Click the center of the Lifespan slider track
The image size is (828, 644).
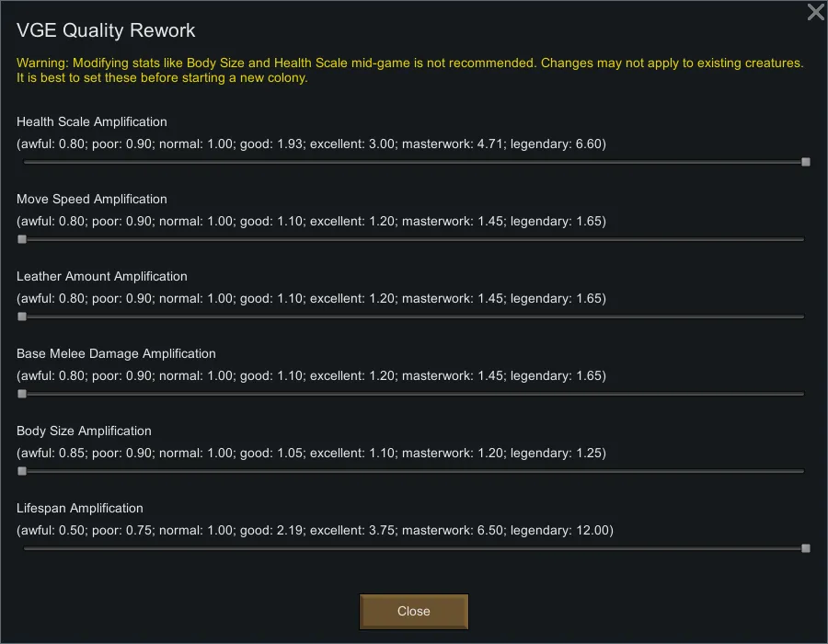point(414,548)
